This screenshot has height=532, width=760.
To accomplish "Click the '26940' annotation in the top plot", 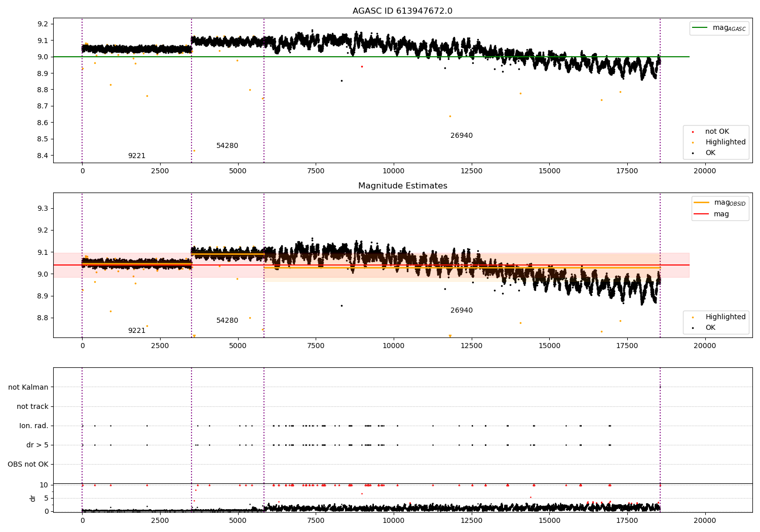I will point(461,136).
